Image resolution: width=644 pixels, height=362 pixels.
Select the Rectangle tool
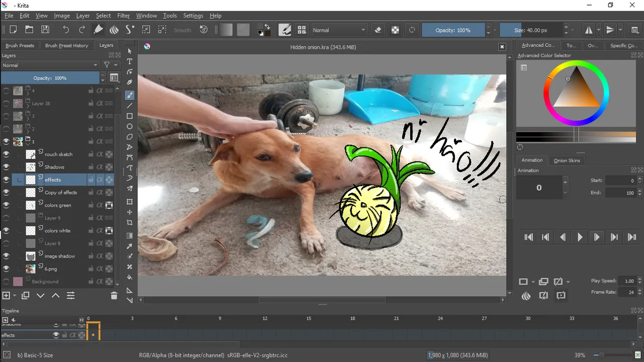click(x=129, y=116)
